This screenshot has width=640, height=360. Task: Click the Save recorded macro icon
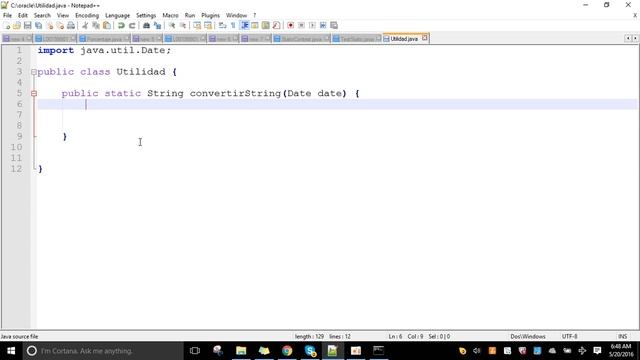(334, 25)
